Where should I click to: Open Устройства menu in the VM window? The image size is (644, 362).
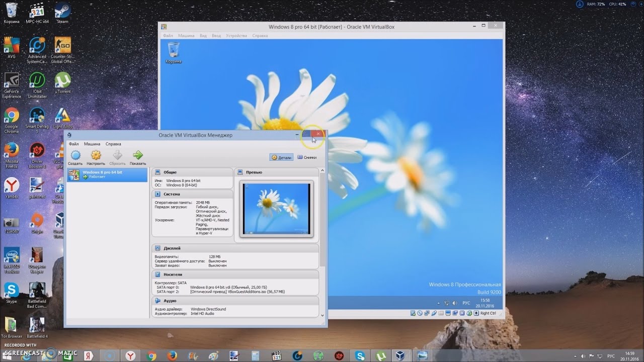tap(236, 36)
